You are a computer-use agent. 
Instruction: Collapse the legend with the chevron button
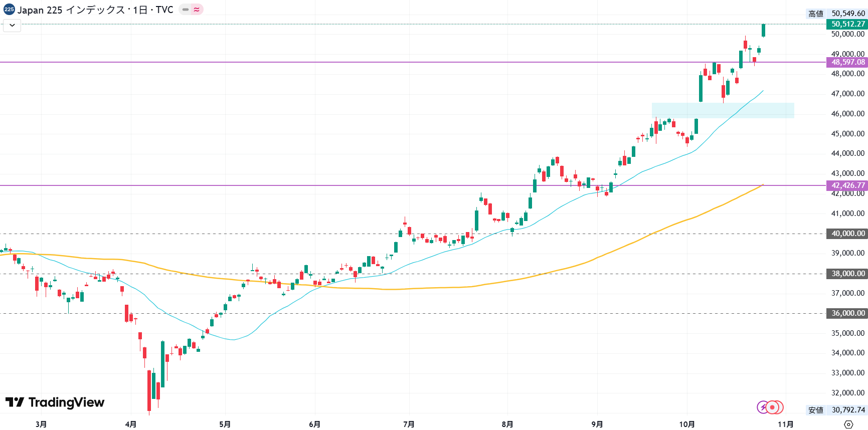coord(12,25)
